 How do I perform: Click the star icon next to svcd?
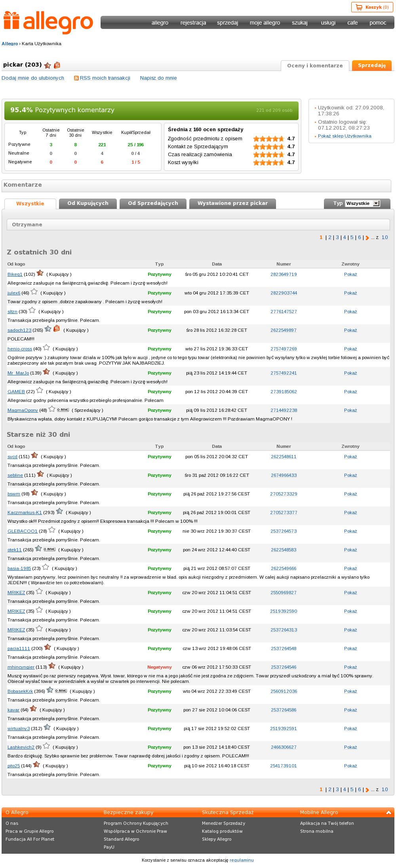point(34,455)
